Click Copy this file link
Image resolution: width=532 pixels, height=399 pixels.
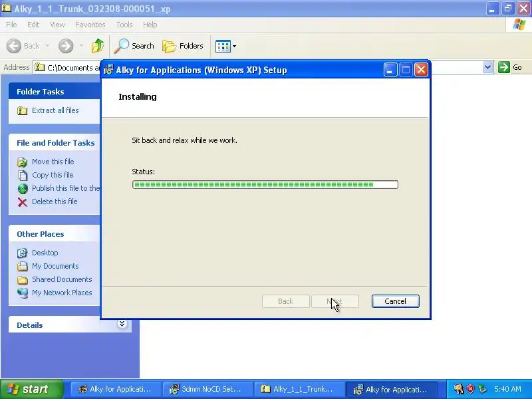point(53,175)
